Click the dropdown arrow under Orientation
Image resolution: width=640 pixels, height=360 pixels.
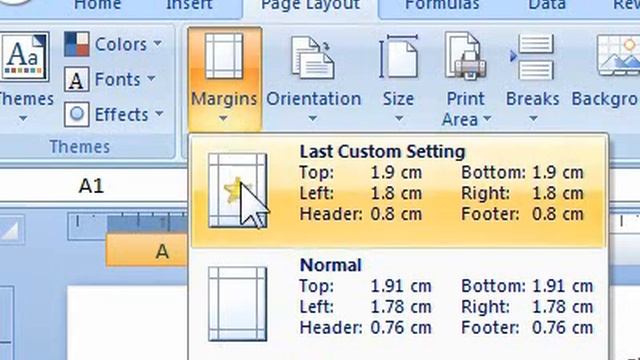tap(313, 118)
